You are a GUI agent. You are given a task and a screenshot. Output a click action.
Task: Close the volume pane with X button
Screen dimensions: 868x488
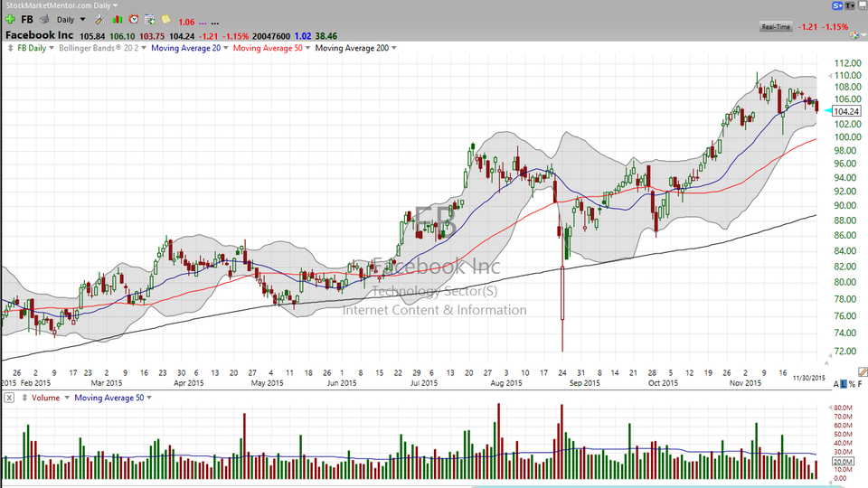(9, 398)
